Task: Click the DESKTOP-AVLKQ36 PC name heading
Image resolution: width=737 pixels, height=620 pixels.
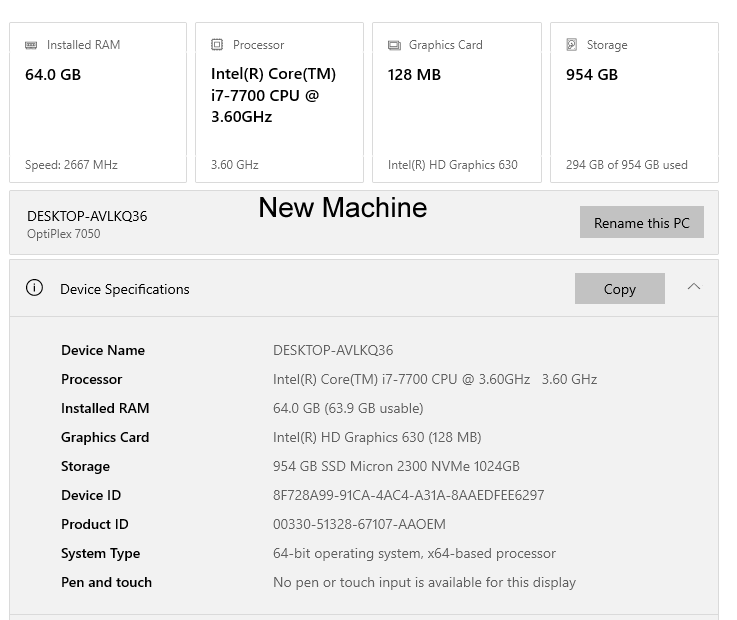Action: [x=87, y=216]
